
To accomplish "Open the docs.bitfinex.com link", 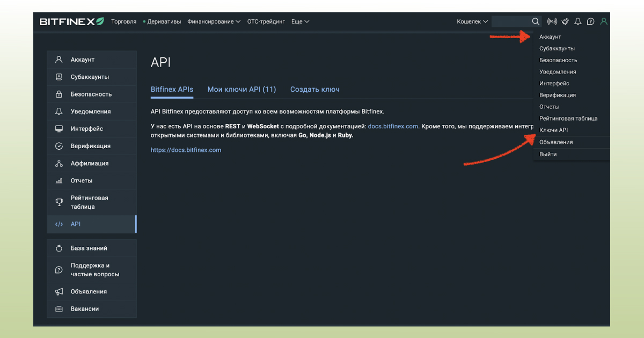I will point(393,126).
